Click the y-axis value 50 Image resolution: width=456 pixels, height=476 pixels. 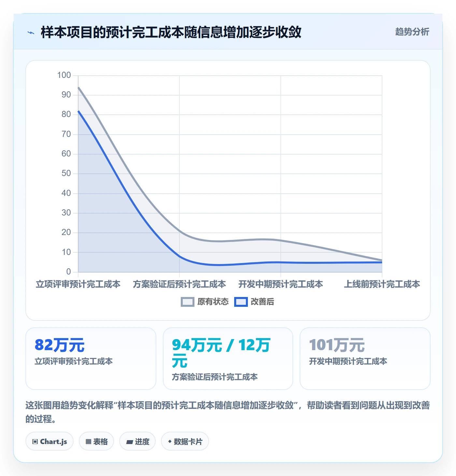coord(66,173)
